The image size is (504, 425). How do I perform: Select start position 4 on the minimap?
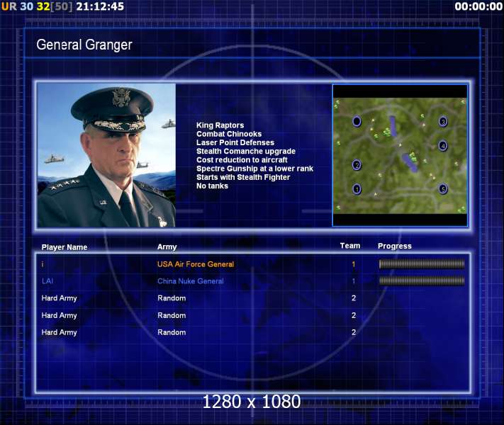coord(443,146)
